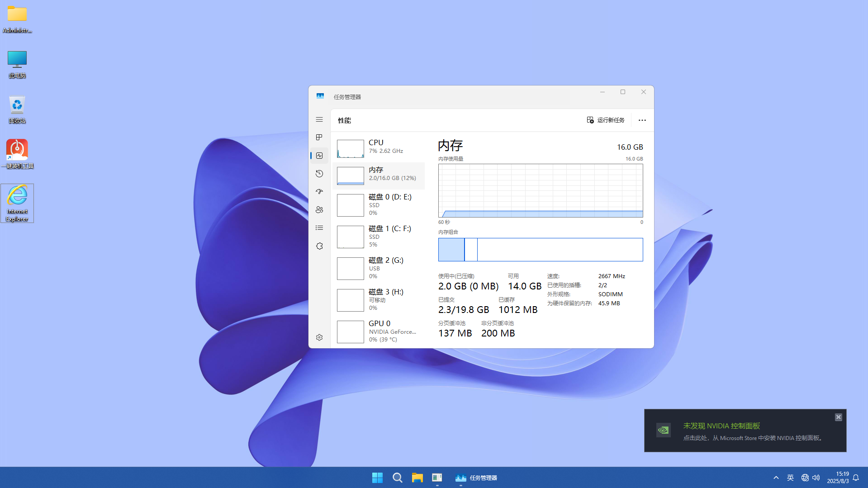Close the NVIDIA notification popup
The image size is (868, 488).
tap(838, 417)
